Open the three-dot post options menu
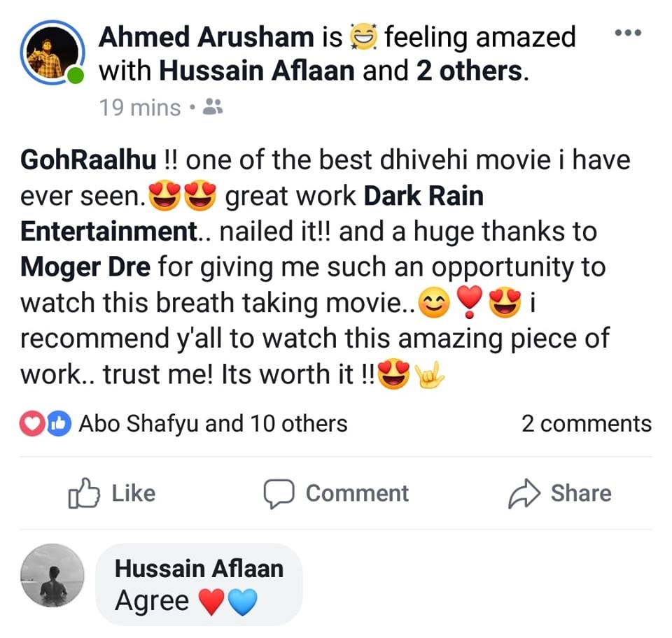Screen dimensions: 672x638 point(628,33)
